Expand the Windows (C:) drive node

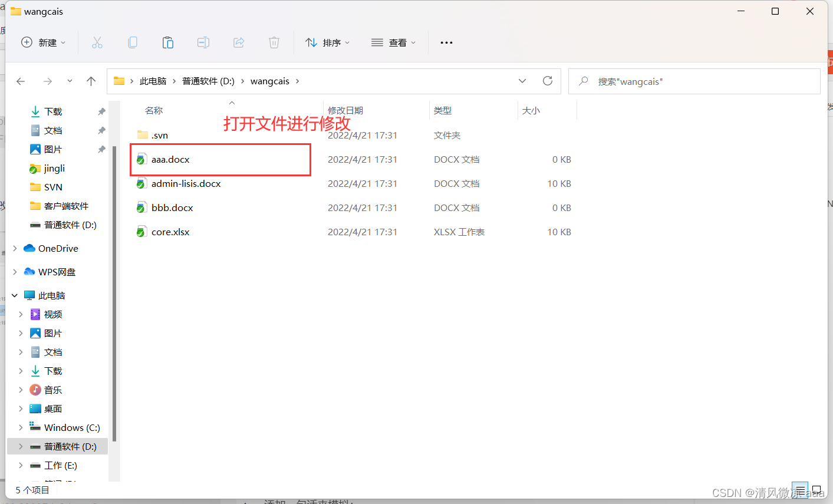[x=21, y=427]
